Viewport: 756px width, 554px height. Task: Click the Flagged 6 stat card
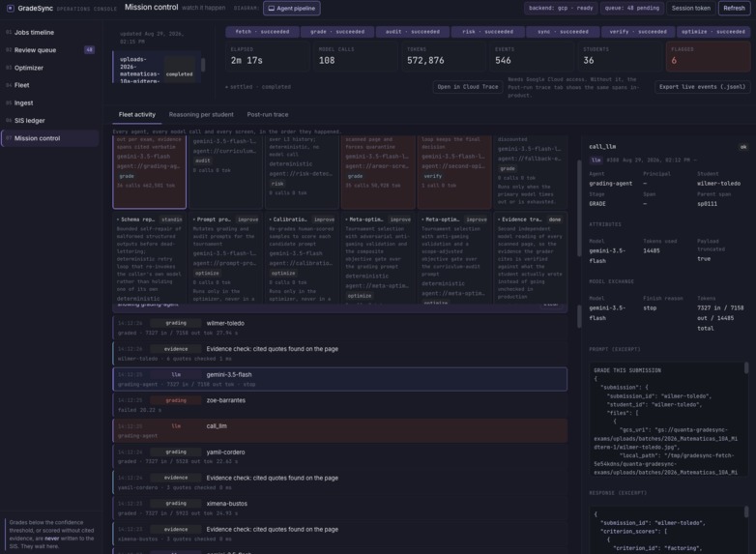(x=708, y=56)
